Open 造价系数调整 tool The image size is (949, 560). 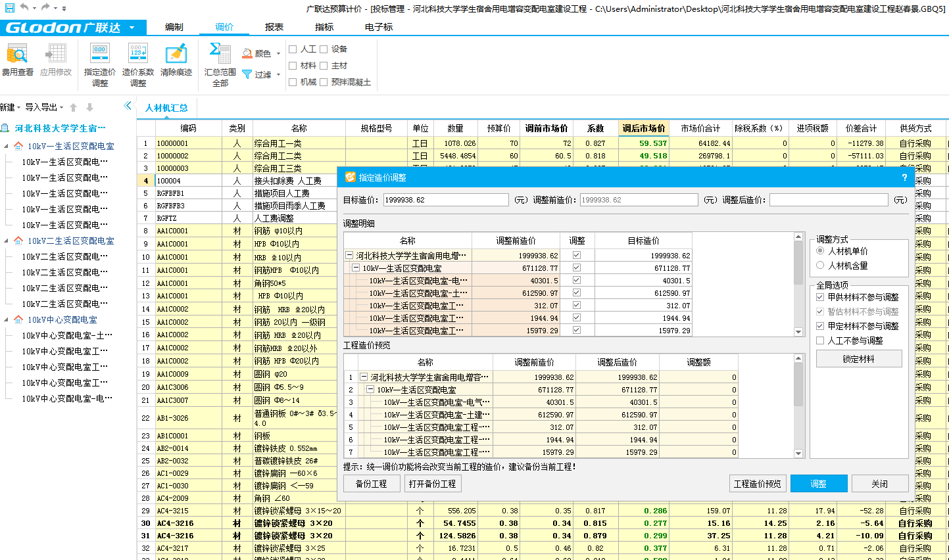[138, 65]
